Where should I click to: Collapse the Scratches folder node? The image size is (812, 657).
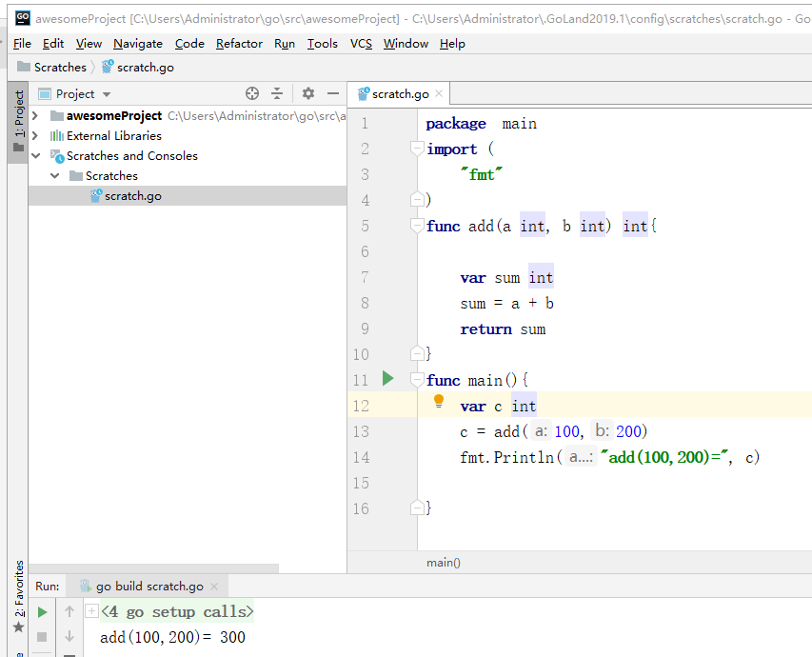(55, 175)
